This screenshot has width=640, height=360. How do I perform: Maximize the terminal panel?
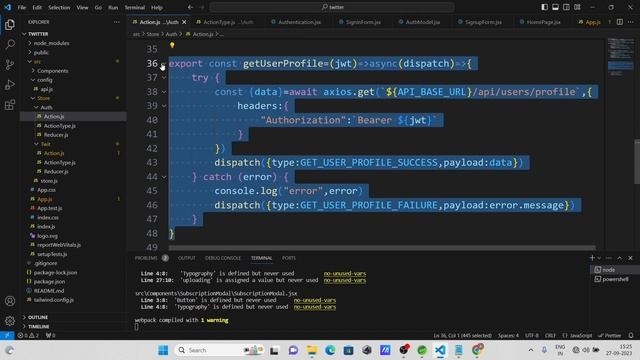pyautogui.click(x=620, y=258)
